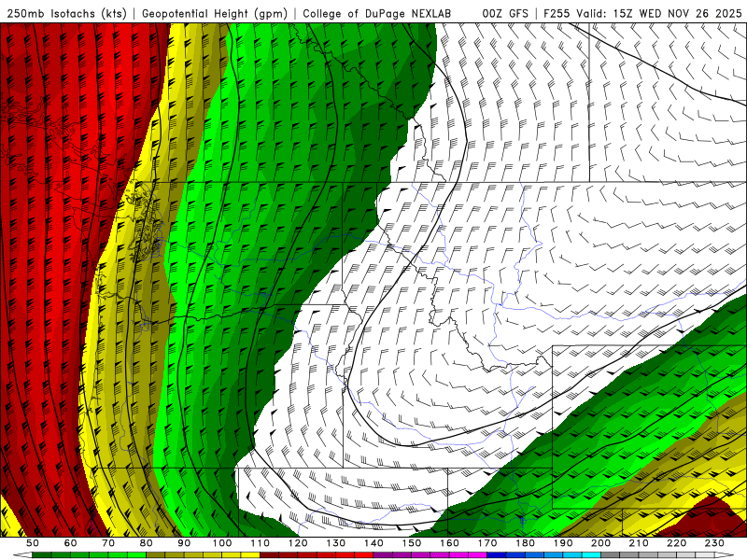Click the 190 label on color bar
This screenshot has width=747, height=560.
[563, 543]
